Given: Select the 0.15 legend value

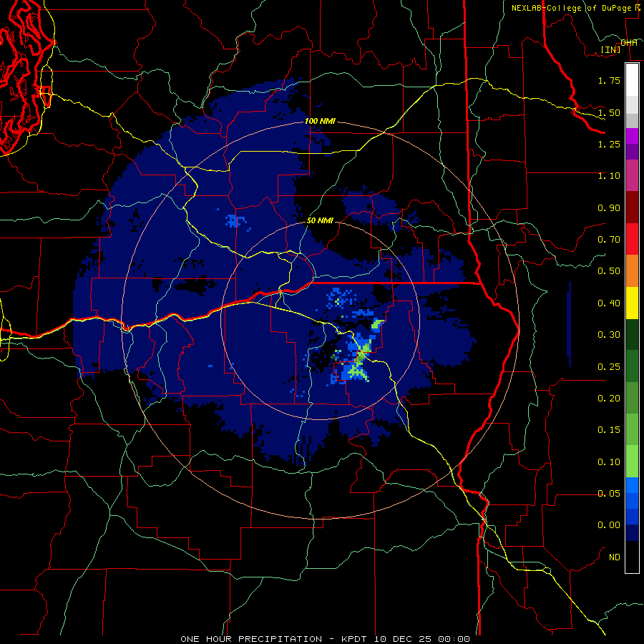Looking at the screenshot, I should (609, 430).
